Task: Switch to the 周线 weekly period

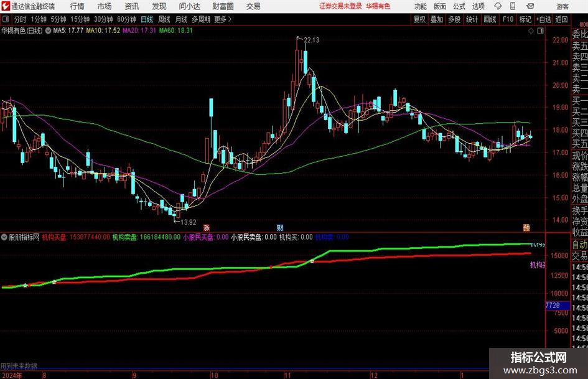Action: click(164, 19)
